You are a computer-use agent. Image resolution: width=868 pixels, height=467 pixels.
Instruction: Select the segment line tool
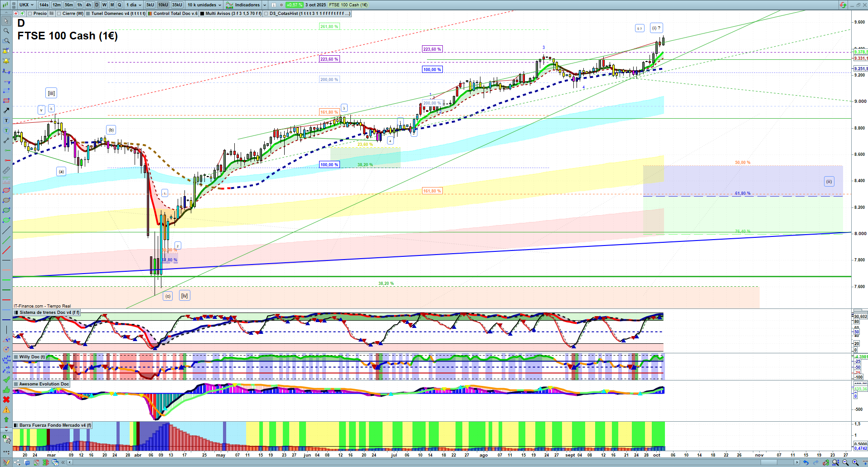(6, 140)
